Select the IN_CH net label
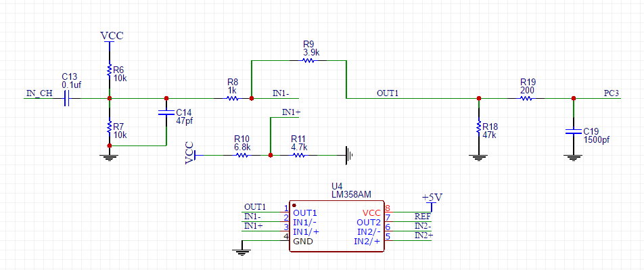Viewport: 644px width, 270px height. point(39,93)
